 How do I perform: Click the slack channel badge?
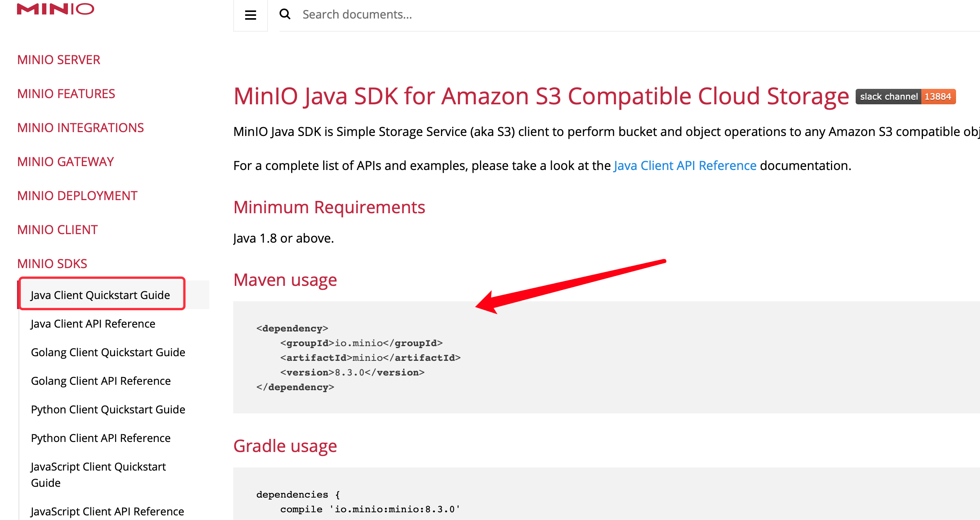pos(905,96)
